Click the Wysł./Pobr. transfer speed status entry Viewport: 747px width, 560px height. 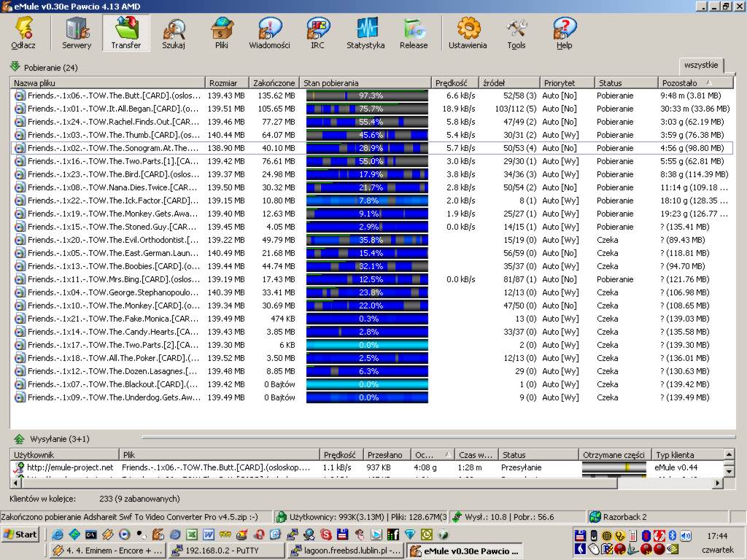pos(517,517)
